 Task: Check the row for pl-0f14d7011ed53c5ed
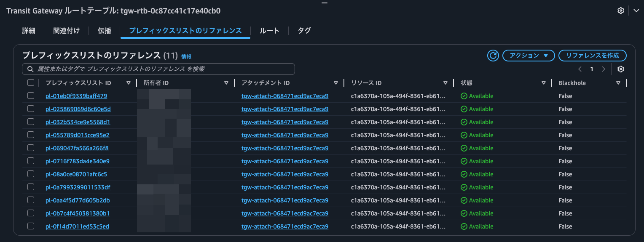[x=31, y=226]
